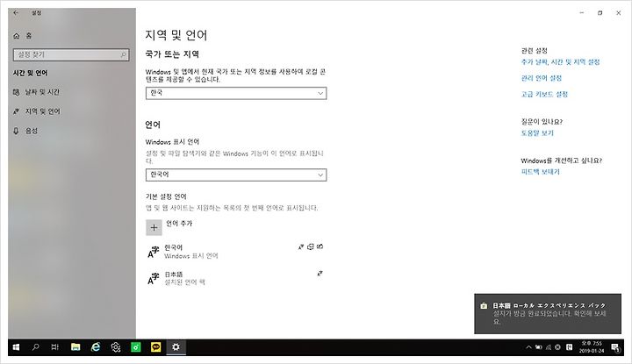Click the back arrow in Settings title bar
Screen dimensions: 632x364
[x=16, y=13]
